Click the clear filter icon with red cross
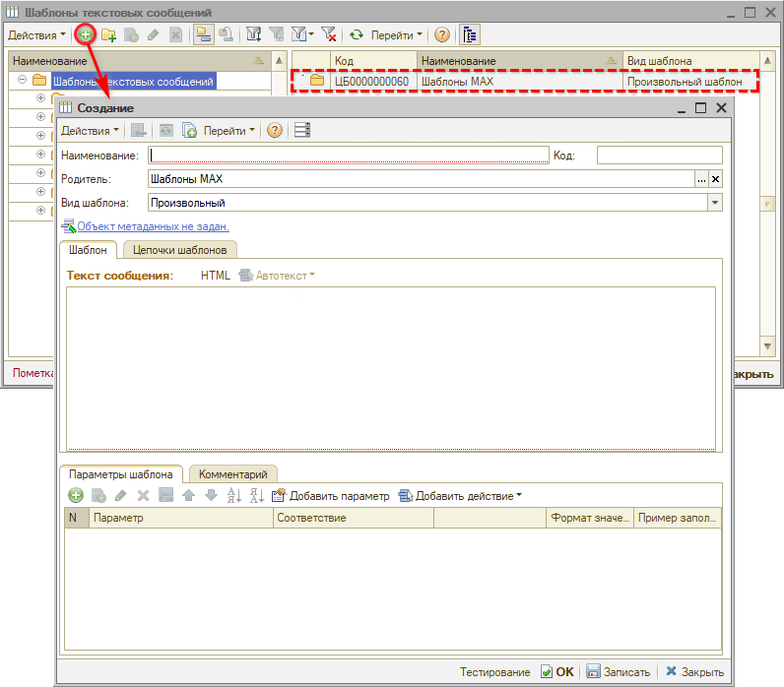 click(x=330, y=34)
